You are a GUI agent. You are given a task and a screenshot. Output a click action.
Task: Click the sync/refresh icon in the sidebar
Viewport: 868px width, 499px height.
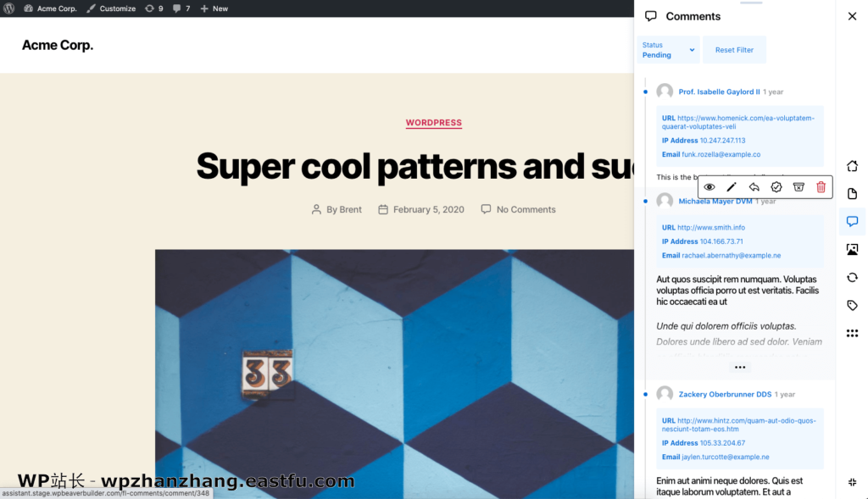pos(852,277)
